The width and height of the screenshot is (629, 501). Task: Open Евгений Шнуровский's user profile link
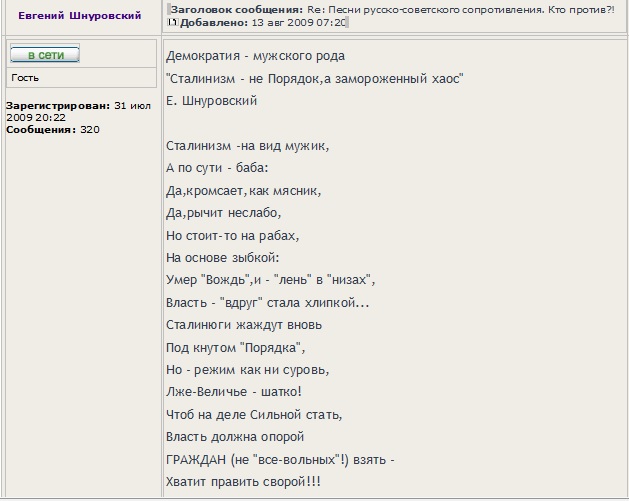click(80, 16)
